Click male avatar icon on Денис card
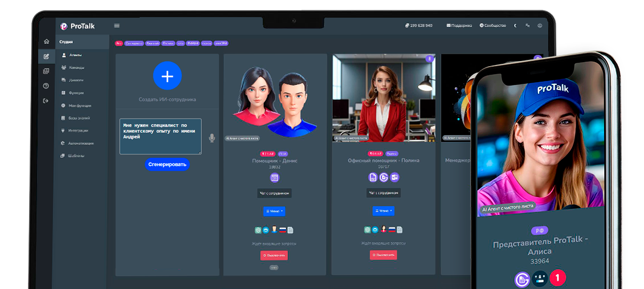The height and width of the screenshot is (289, 644). pos(274,230)
